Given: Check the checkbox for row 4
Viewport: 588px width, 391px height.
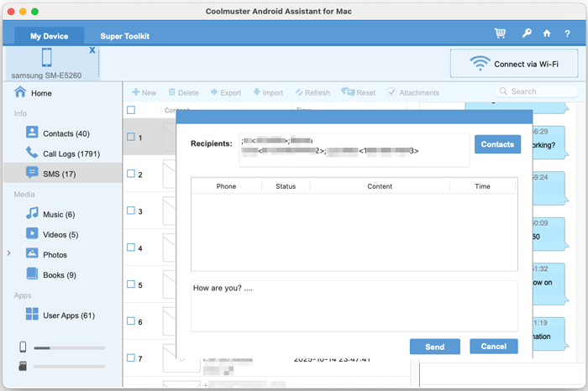Looking at the screenshot, I should pos(131,248).
